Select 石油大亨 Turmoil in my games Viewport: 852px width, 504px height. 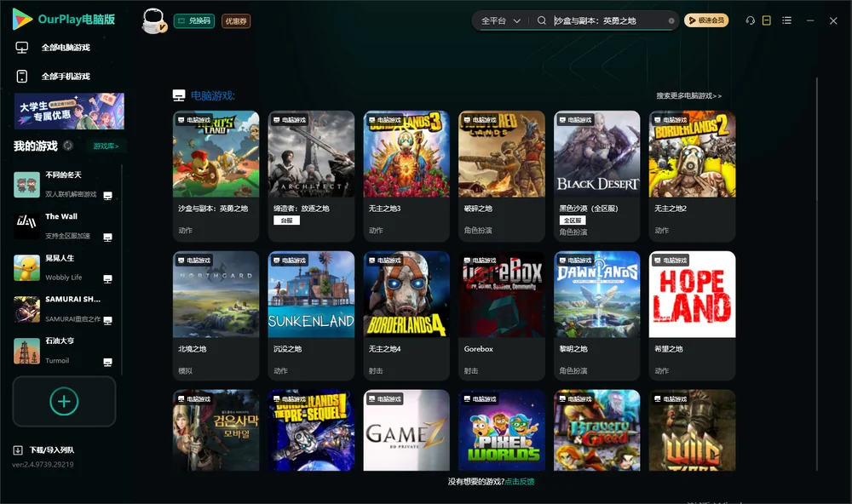coord(64,351)
